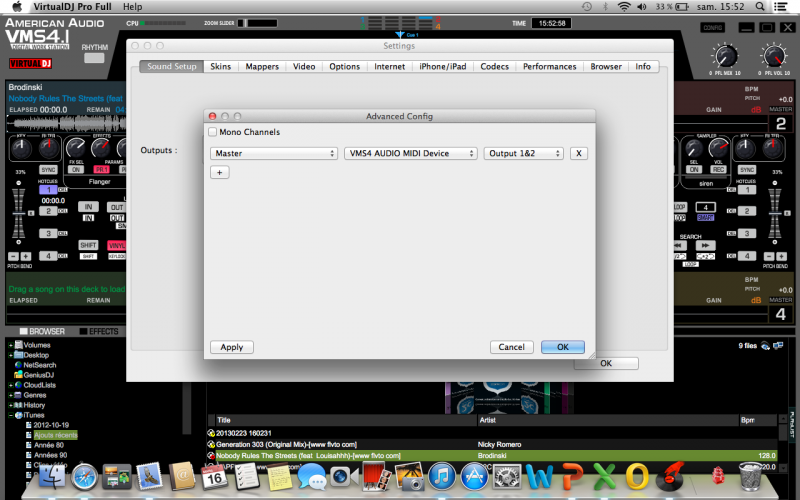Expand the Desktop folder node
Screen dimensions: 800x500
point(10,355)
